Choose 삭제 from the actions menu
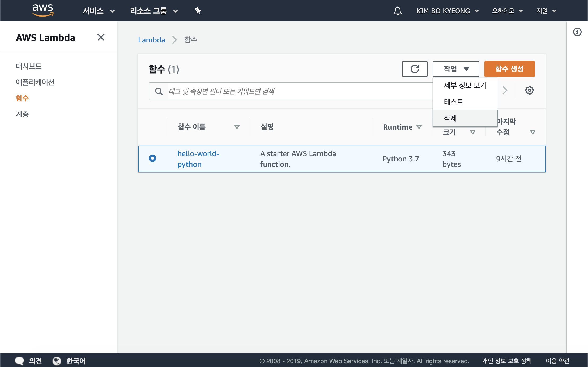 [465, 118]
